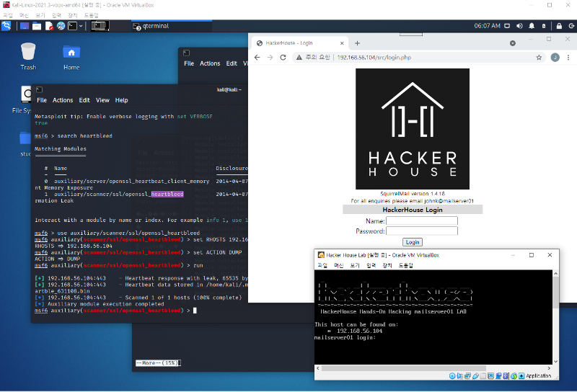Open Help menu in msfconsole terminal window
The width and height of the screenshot is (577, 392).
click(121, 100)
